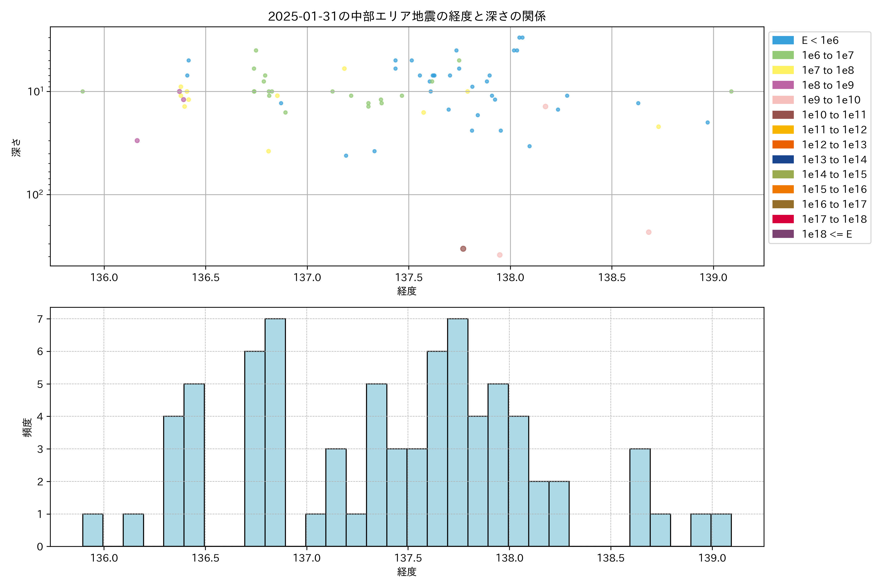Click the brown data point near longitude 137.77
Image resolution: width=882 pixels, height=588 pixels.
pos(463,249)
